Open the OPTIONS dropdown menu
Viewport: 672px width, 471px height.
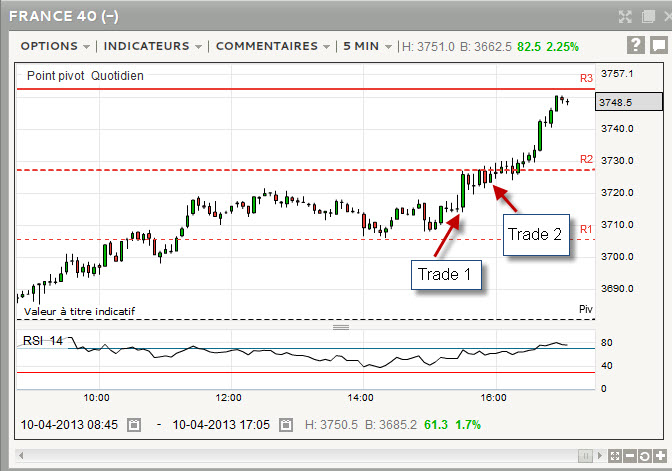click(x=55, y=46)
